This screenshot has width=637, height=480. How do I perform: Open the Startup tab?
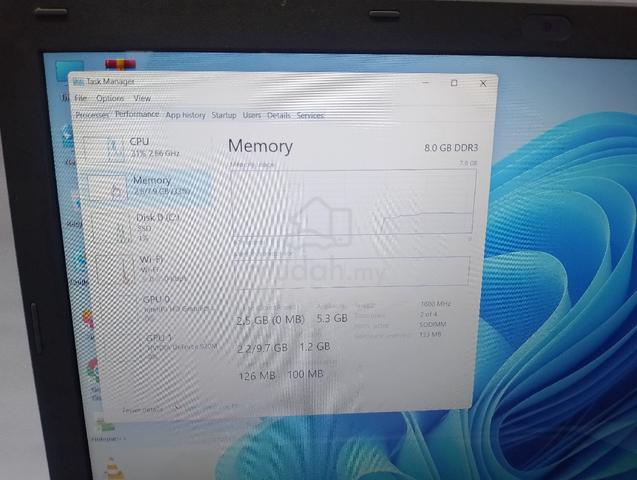point(224,115)
